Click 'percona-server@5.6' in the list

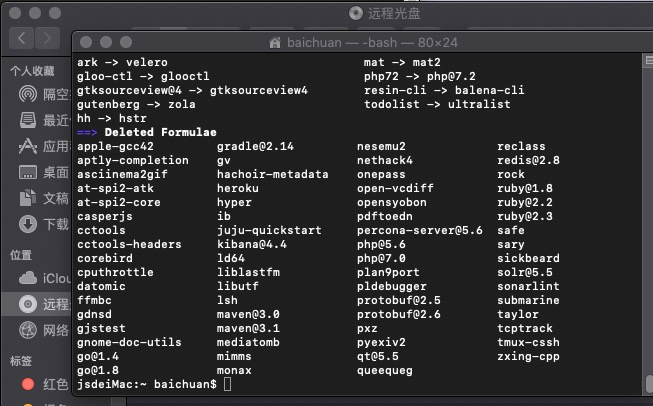pos(420,230)
